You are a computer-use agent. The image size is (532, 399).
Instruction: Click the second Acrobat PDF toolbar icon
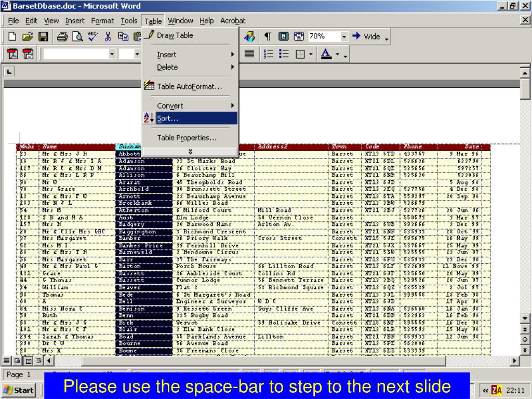coord(28,54)
